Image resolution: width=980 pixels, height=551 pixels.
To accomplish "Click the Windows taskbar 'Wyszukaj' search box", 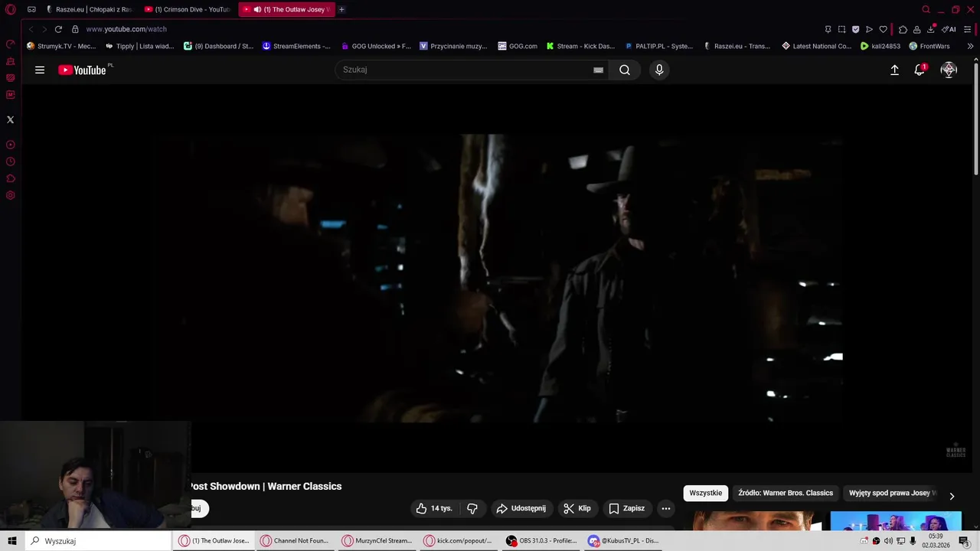I will point(98,541).
